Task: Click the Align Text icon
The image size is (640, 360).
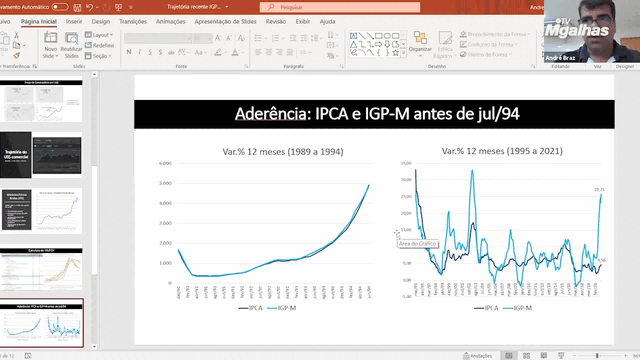Action: tap(331, 45)
